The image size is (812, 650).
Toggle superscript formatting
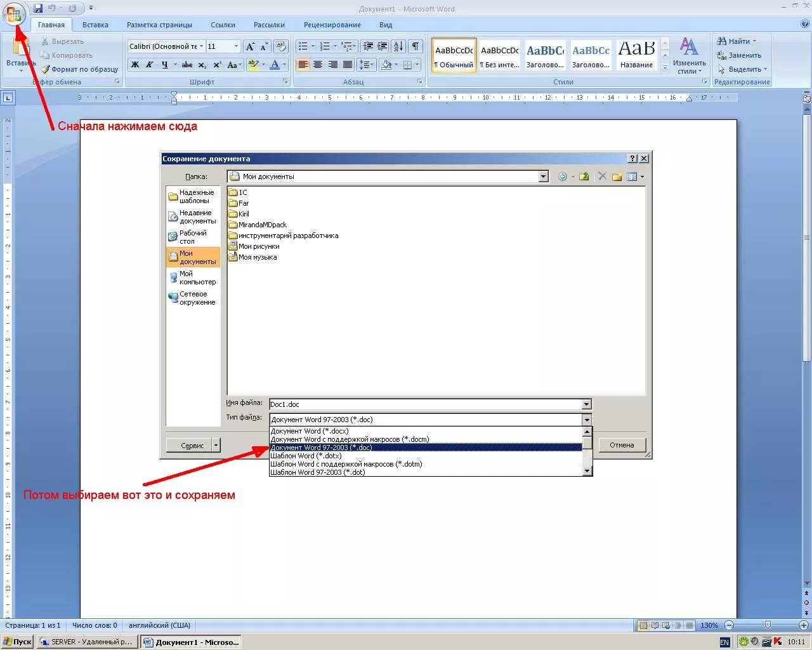217,65
